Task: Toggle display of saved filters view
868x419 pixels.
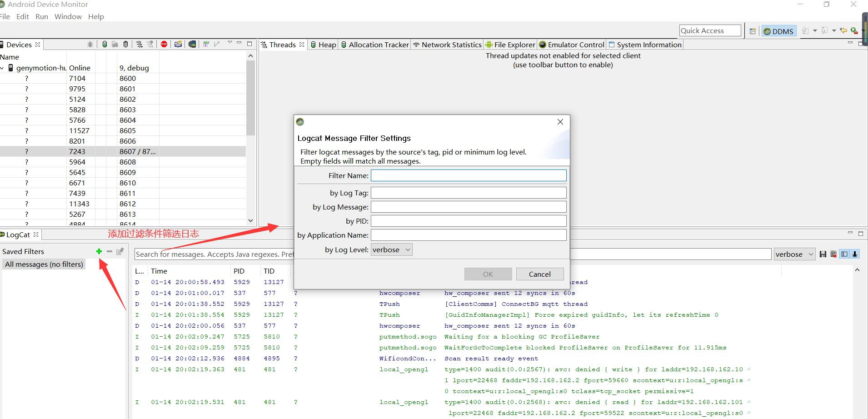Action: point(844,254)
